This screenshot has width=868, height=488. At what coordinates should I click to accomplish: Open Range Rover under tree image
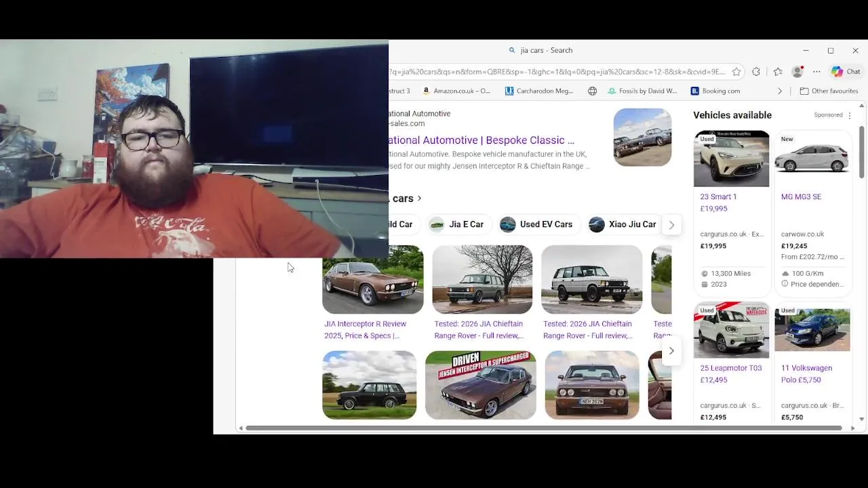point(482,279)
